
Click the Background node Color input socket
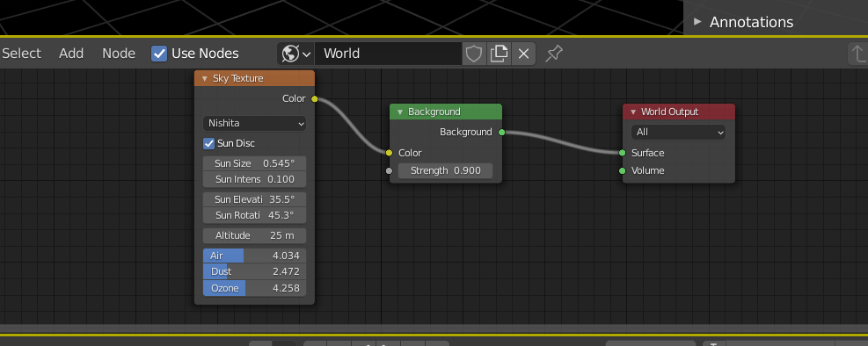click(x=390, y=153)
